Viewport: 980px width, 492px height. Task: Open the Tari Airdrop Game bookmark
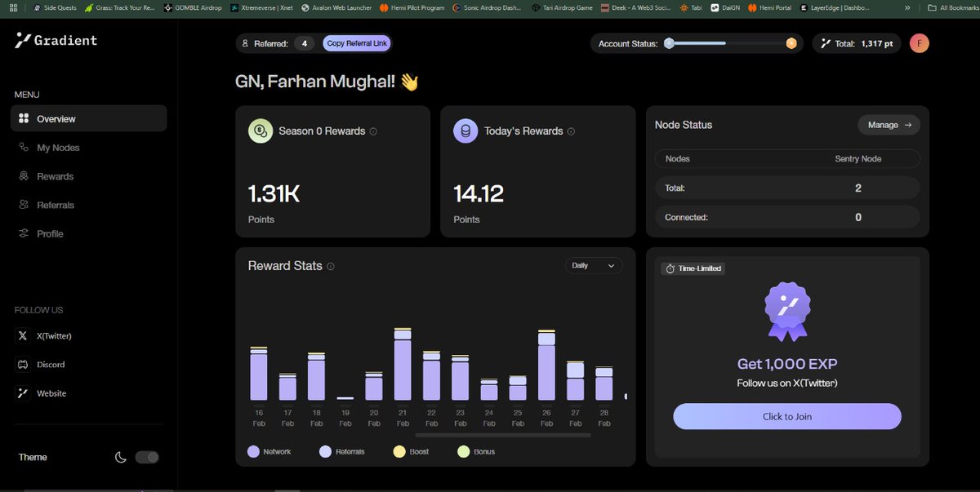[562, 7]
